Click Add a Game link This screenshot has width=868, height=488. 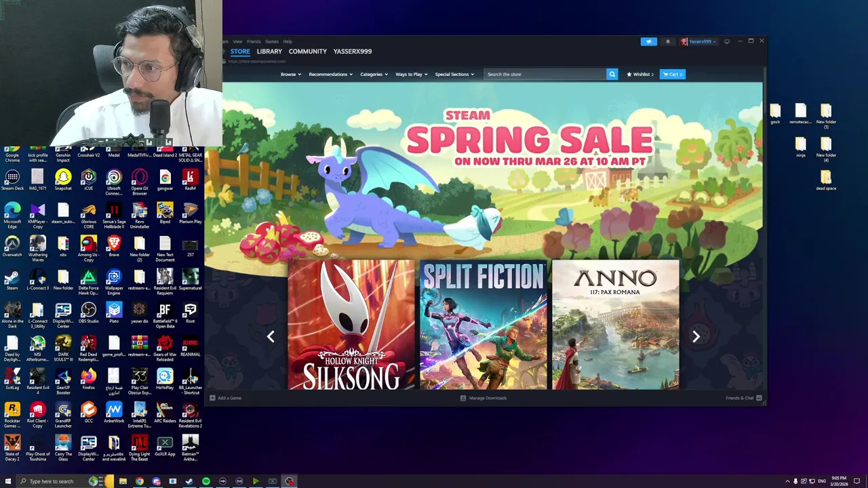point(226,398)
